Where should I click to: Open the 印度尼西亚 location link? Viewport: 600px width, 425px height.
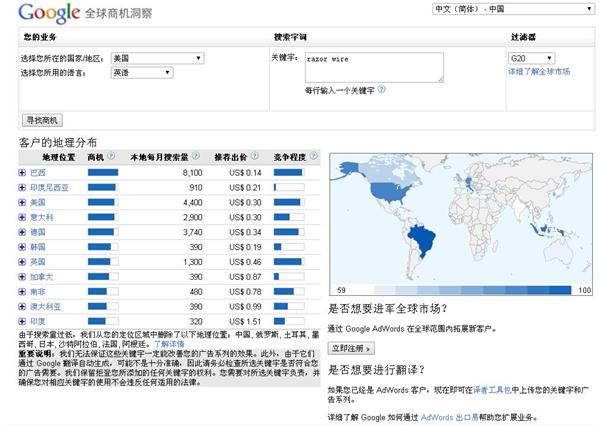tap(49, 188)
